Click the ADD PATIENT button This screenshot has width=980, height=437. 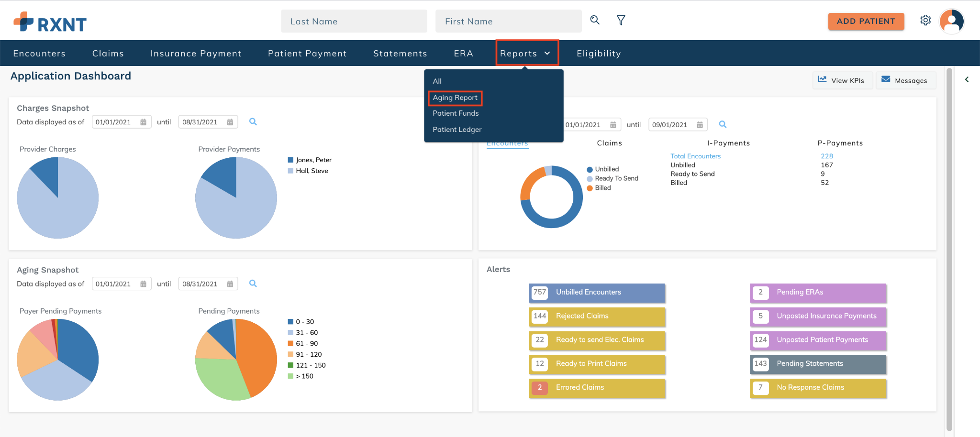pos(866,21)
